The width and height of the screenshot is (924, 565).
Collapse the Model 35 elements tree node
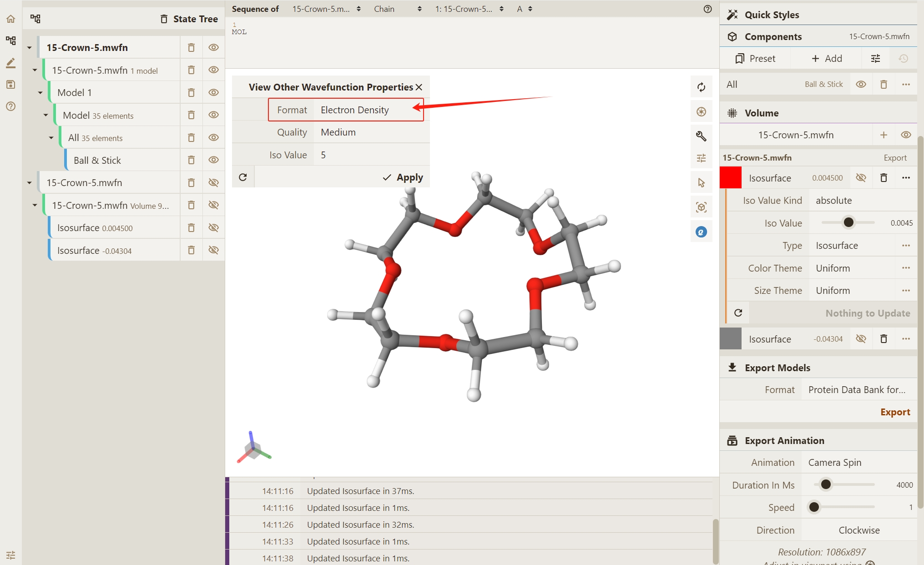click(46, 115)
